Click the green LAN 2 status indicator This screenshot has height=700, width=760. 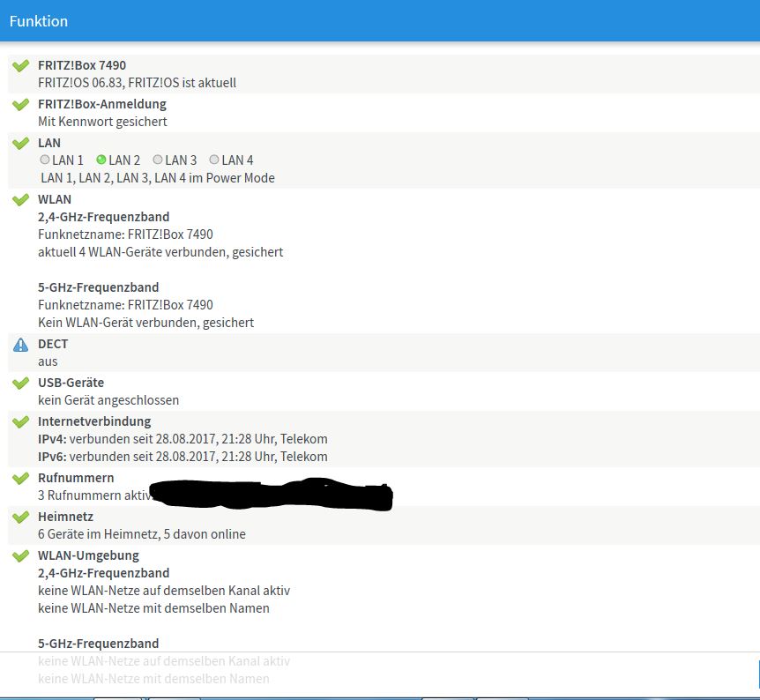(101, 159)
